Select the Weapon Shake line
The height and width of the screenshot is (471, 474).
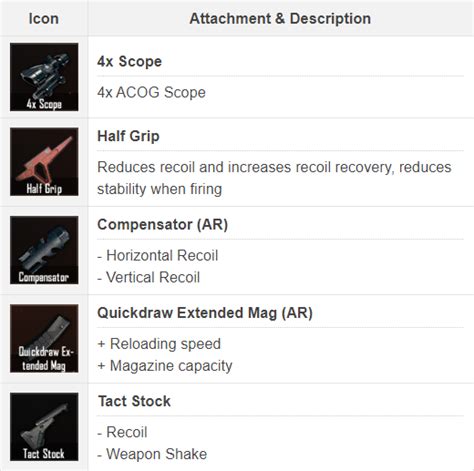[152, 454]
